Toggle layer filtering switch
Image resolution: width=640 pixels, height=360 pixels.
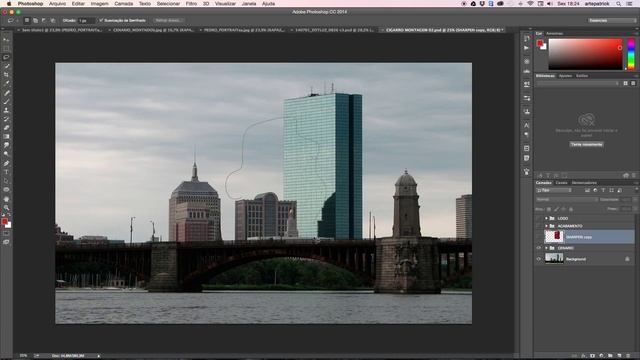(x=636, y=190)
